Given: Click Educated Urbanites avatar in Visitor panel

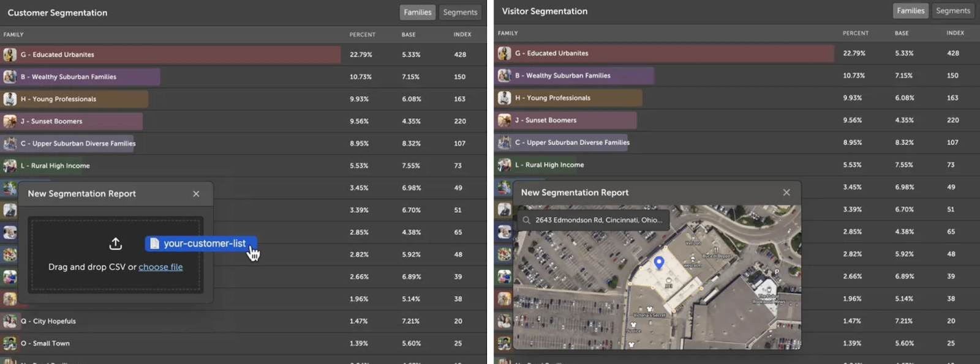Looking at the screenshot, I should tap(504, 53).
